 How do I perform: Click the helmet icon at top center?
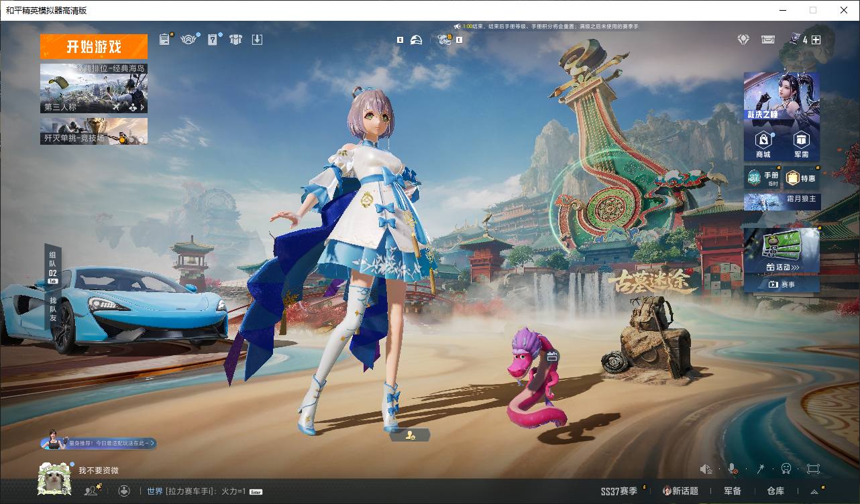416,40
